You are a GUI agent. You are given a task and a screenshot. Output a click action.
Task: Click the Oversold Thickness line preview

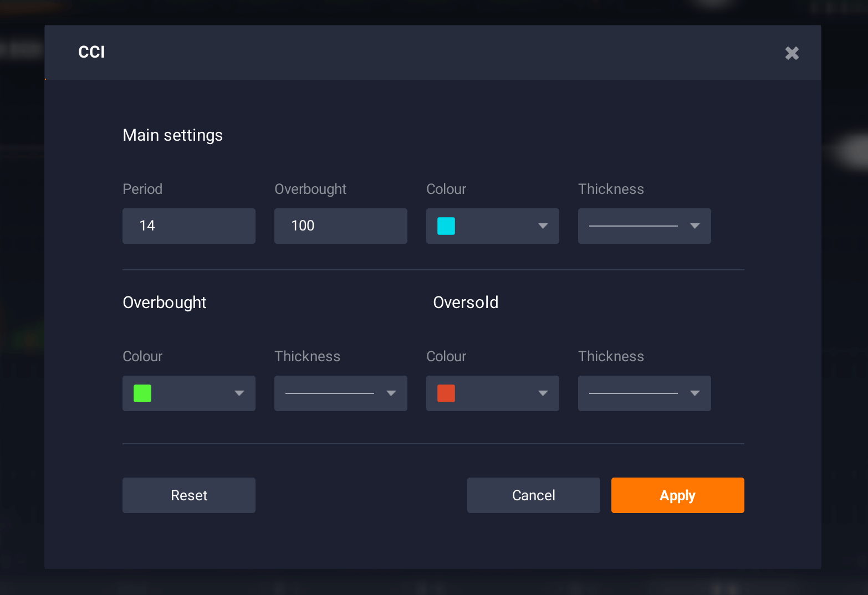633,393
